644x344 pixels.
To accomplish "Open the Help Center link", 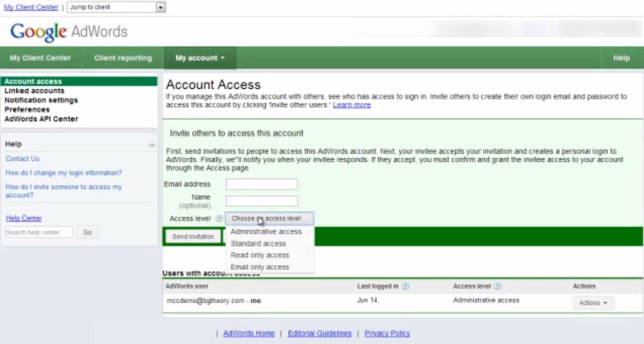I will coord(24,218).
